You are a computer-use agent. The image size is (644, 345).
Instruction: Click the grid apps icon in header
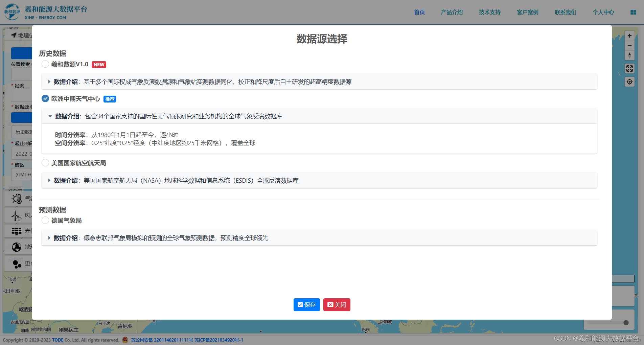[633, 12]
